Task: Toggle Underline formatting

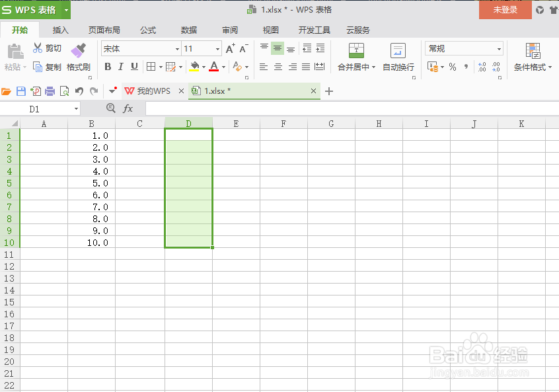Action: point(135,66)
